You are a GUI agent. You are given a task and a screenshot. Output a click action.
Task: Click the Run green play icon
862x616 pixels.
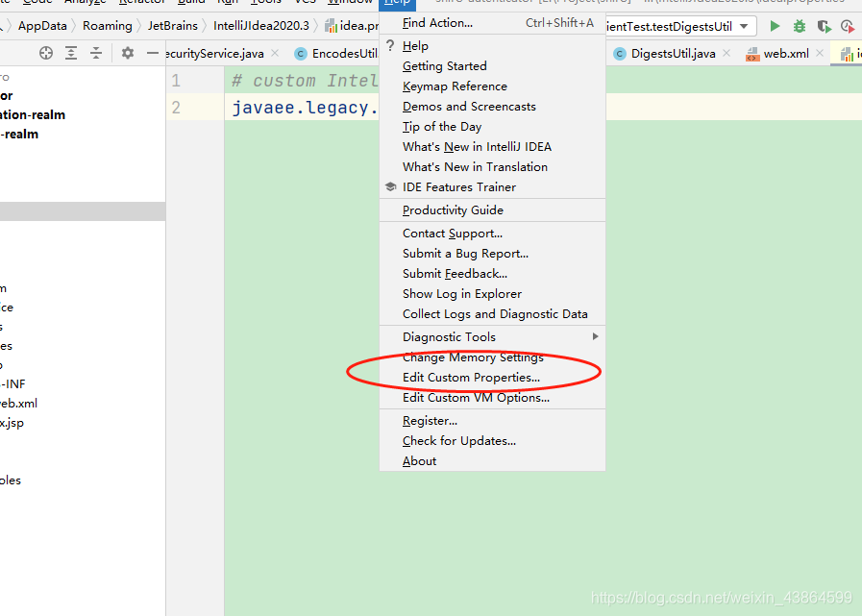pyautogui.click(x=775, y=26)
